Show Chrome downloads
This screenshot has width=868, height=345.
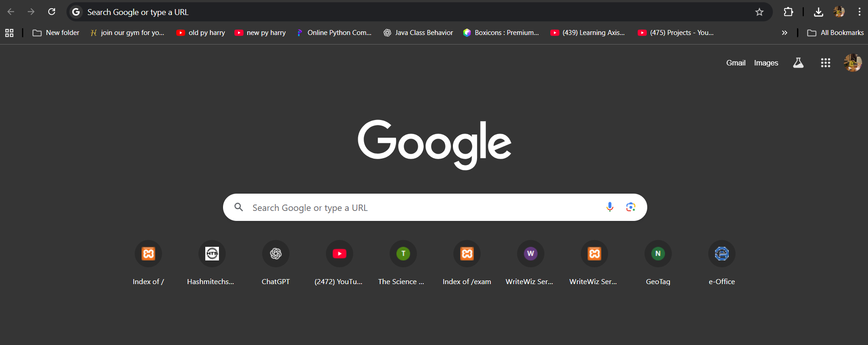click(818, 12)
